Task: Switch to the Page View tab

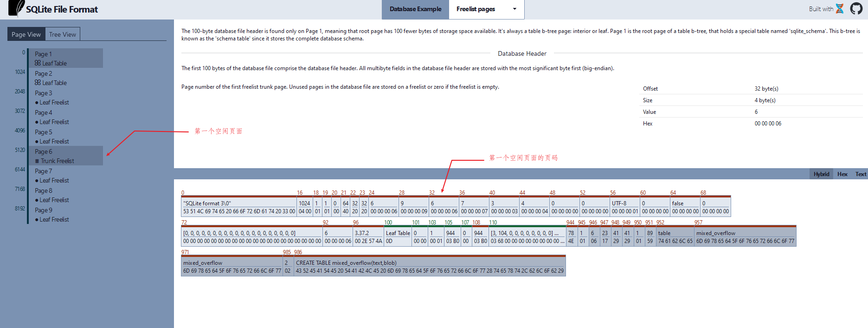Action: point(26,34)
